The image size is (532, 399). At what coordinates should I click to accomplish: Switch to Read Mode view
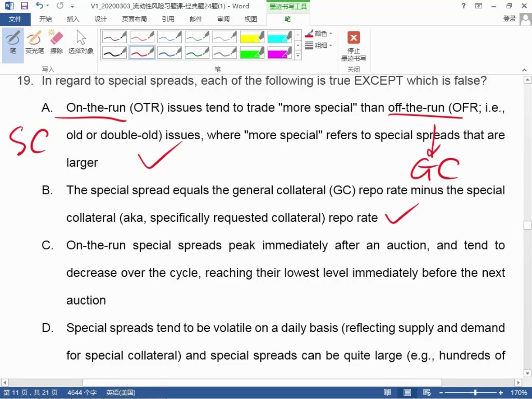pos(387,392)
